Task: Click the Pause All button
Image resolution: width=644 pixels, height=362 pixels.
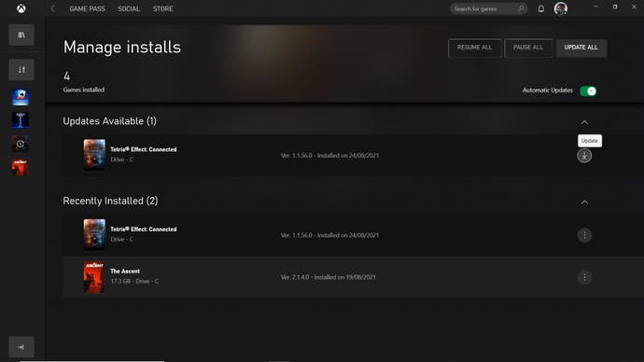Action: coord(528,48)
